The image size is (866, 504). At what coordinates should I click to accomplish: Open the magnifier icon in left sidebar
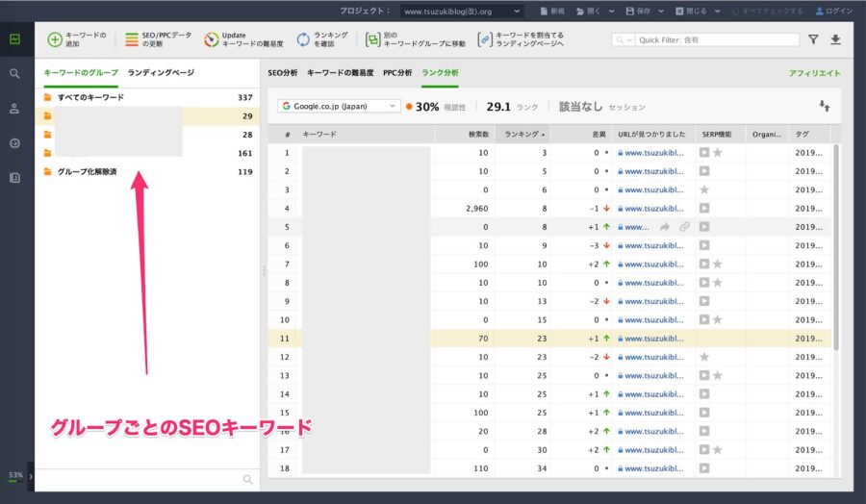coord(14,73)
